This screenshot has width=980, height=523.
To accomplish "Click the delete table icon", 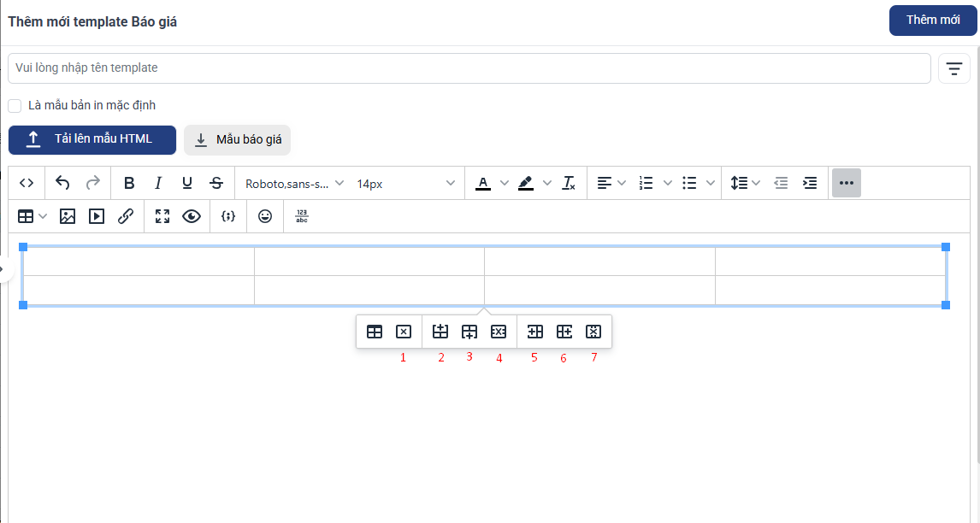I will pyautogui.click(x=404, y=332).
